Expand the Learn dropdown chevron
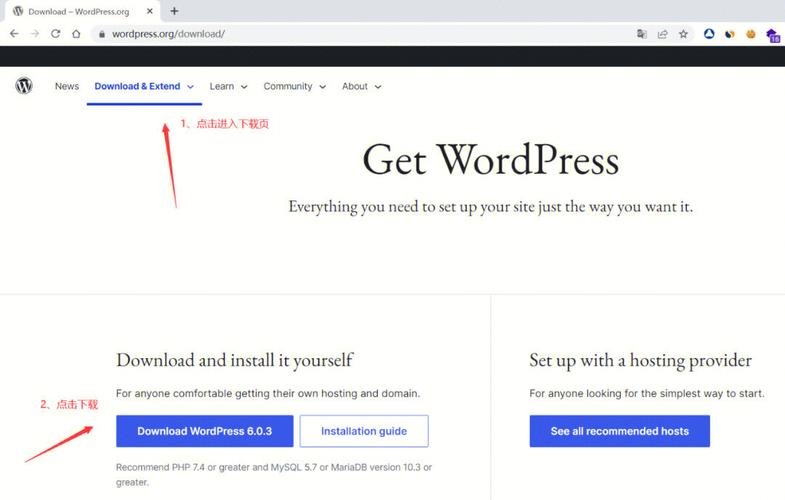The image size is (785, 500). (x=244, y=87)
